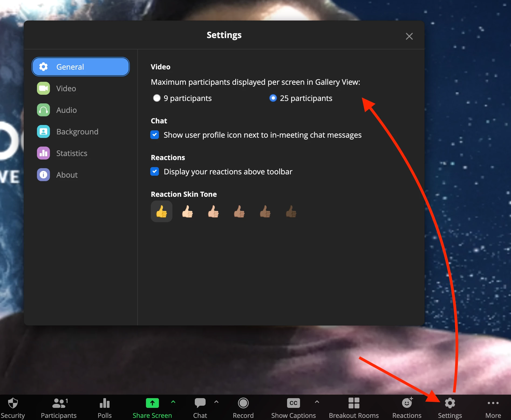Switch to the Audio settings tab
Screen dimensions: 511x420
click(81, 110)
